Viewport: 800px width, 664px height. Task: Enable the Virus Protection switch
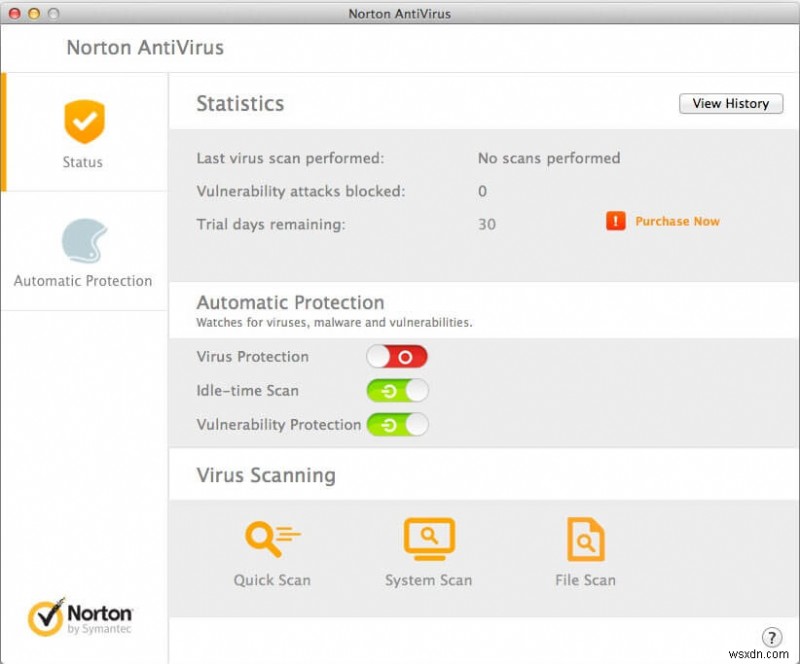pyautogui.click(x=397, y=357)
